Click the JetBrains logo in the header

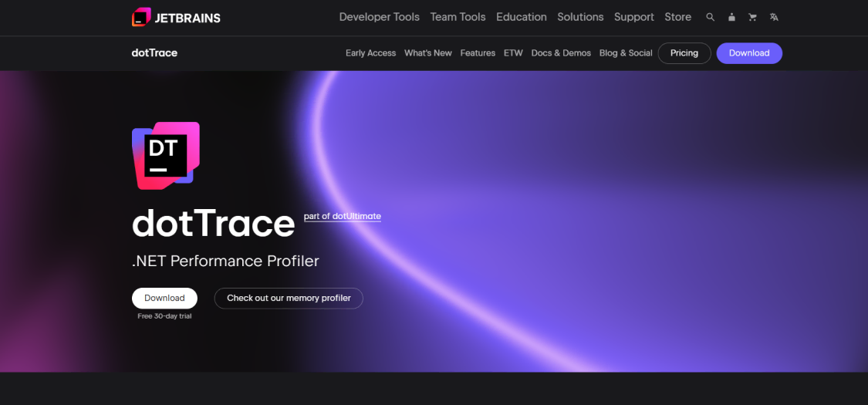click(x=176, y=17)
